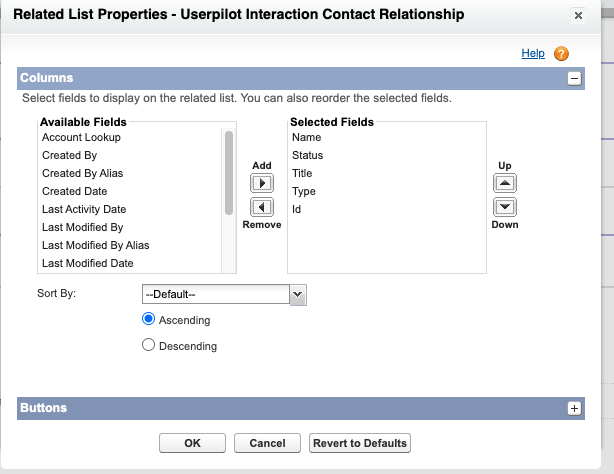
Task: Open the Sort By dropdown
Action: (x=224, y=294)
